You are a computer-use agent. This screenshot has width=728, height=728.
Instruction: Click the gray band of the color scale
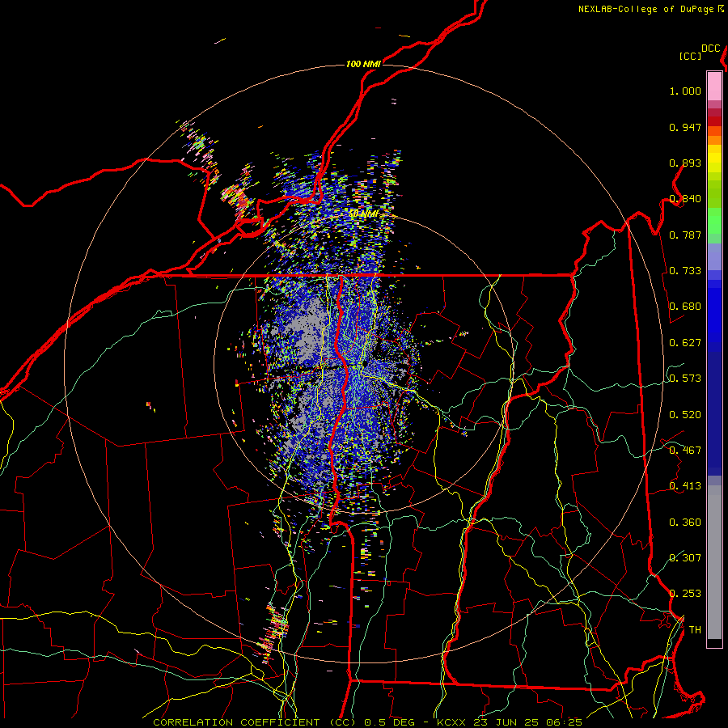(714, 562)
